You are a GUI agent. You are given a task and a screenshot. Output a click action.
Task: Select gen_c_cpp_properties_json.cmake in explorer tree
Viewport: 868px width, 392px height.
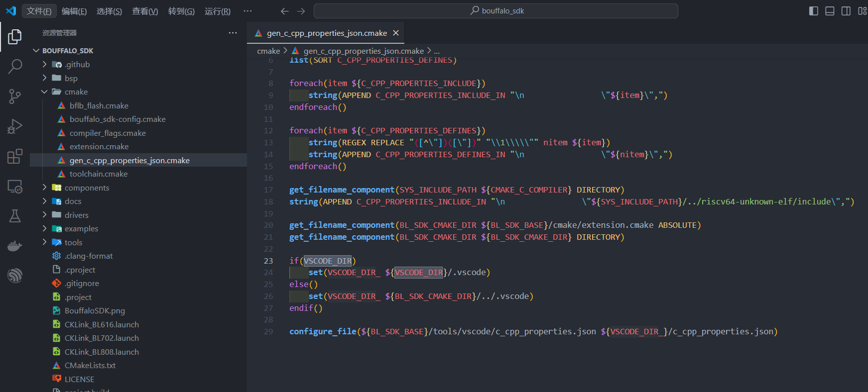coord(138,160)
